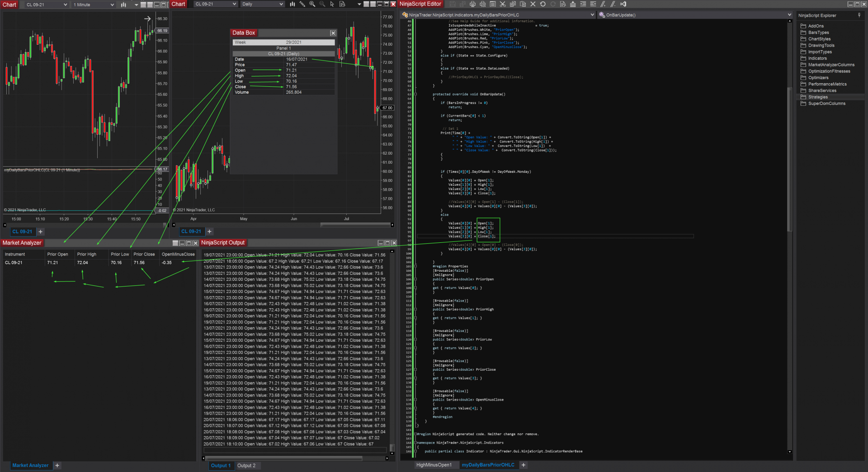Switch to the Output 1 tab
Screen dimensions: 868x472
click(221, 466)
